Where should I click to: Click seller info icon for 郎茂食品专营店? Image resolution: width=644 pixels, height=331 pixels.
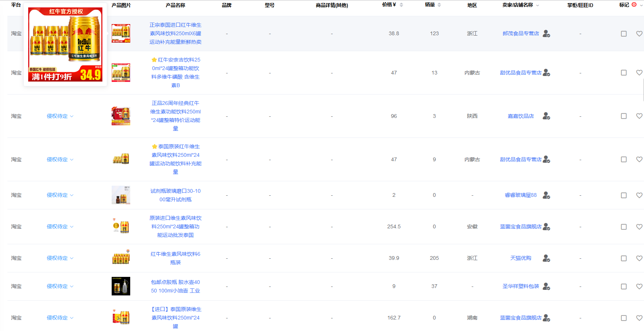546,34
